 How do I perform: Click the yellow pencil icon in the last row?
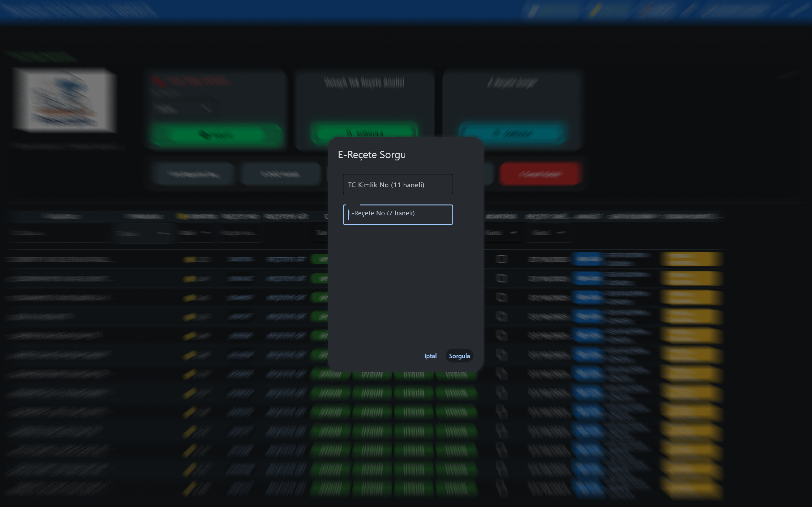[x=189, y=488]
